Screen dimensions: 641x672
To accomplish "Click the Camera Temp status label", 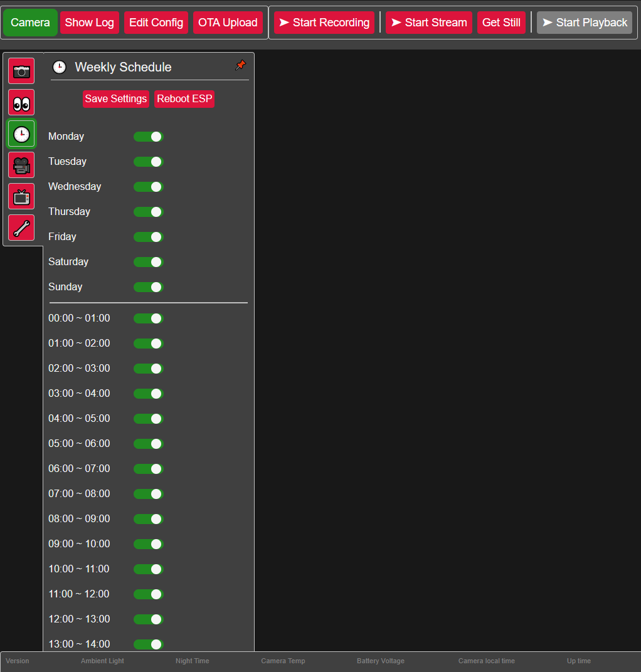I will click(x=283, y=661).
